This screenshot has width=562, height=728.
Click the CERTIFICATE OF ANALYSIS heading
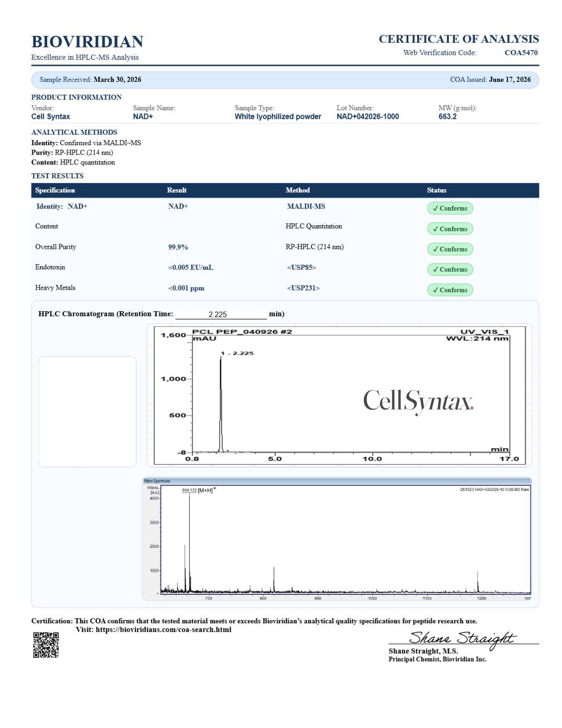[459, 39]
